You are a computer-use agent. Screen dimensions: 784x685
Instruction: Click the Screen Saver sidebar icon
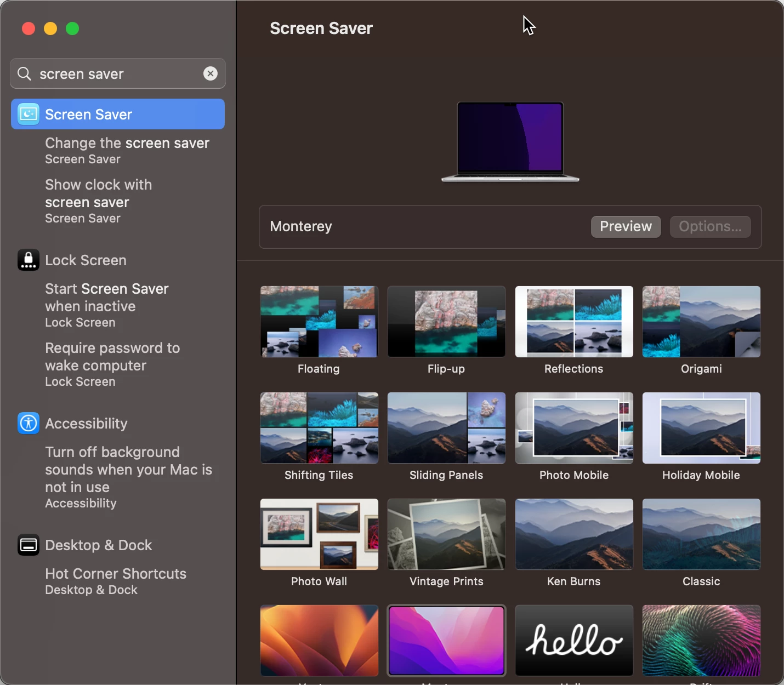pyautogui.click(x=29, y=114)
